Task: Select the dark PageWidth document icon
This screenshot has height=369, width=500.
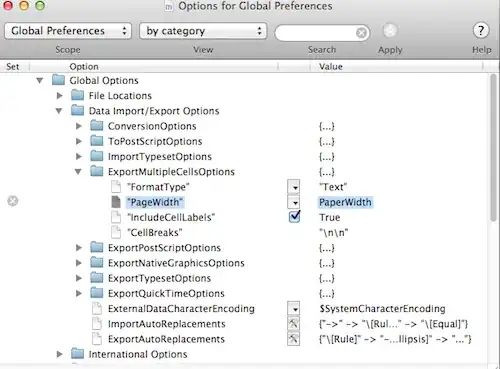Action: click(116, 202)
